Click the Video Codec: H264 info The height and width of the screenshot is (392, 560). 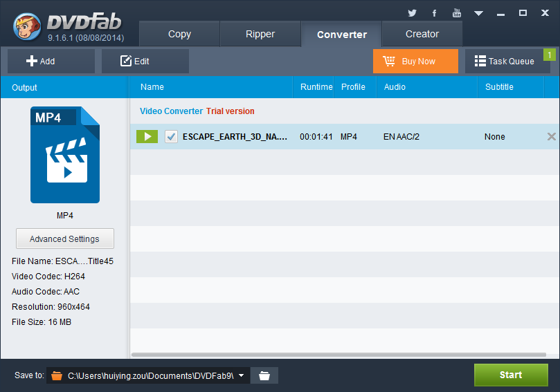coord(48,277)
